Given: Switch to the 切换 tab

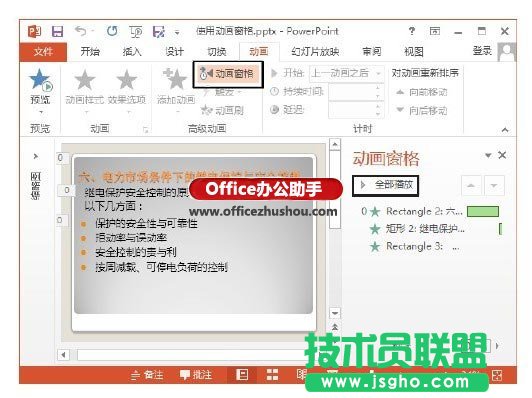Looking at the screenshot, I should (x=216, y=52).
